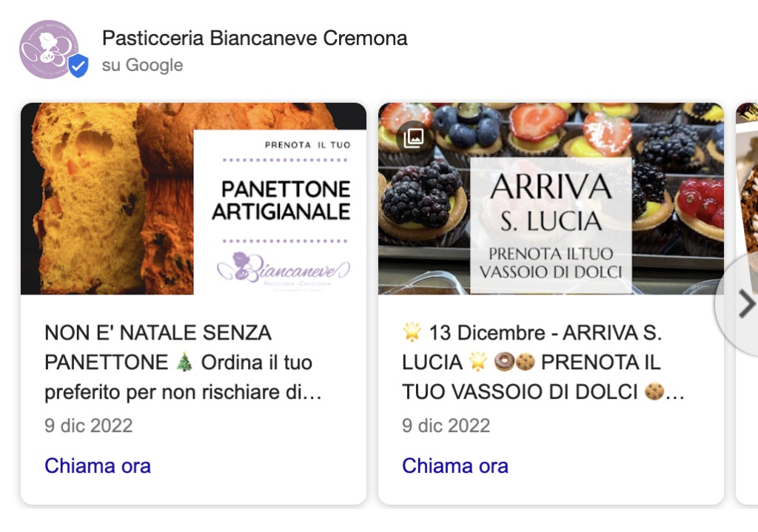Click the 9 dic 2022 date on panettone post
Screen dimensions: 758x532
coord(89,425)
